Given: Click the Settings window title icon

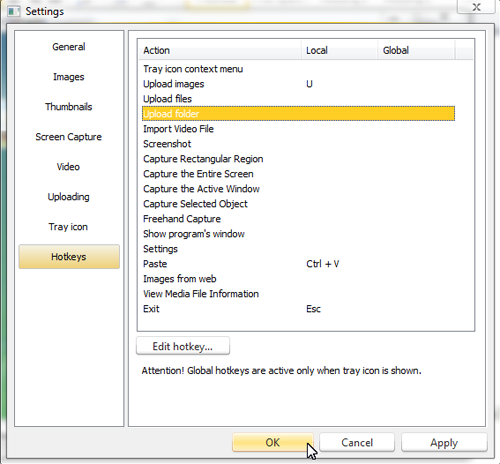Looking at the screenshot, I should click(x=14, y=11).
